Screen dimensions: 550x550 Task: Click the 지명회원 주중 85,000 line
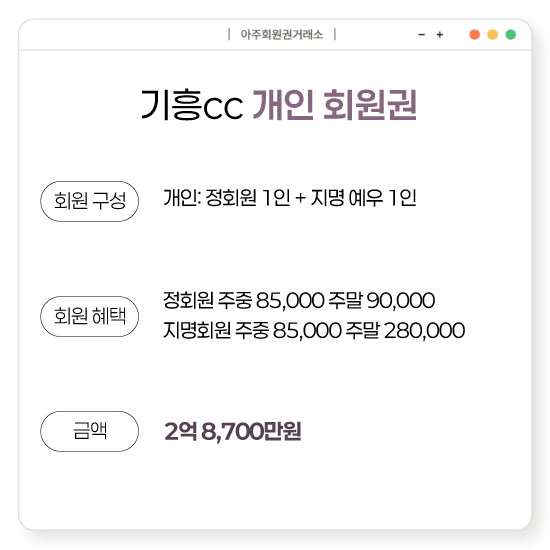(x=252, y=330)
